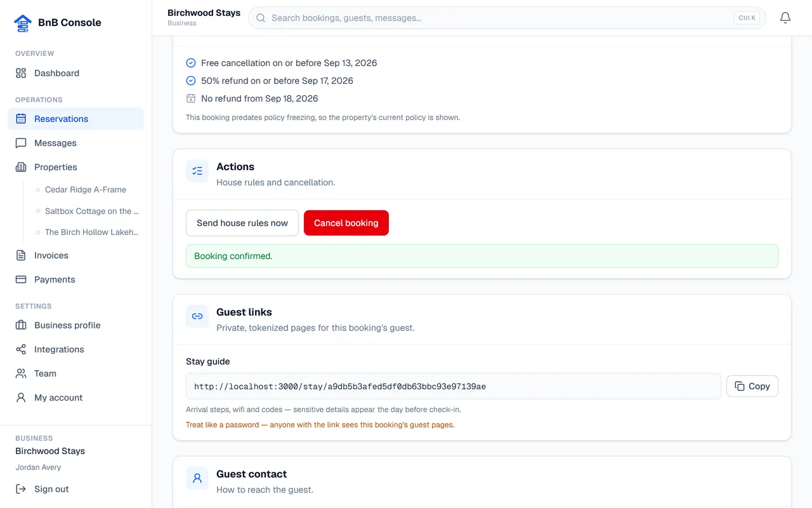Viewport: 812px width, 508px height.
Task: Open Reservations in the sidebar
Action: coord(75,119)
